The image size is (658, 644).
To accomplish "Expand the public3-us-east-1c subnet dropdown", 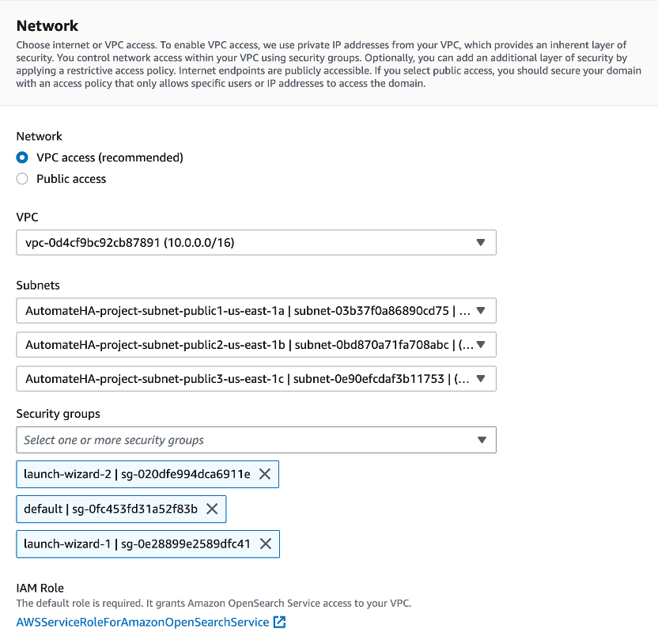I will pos(245,379).
